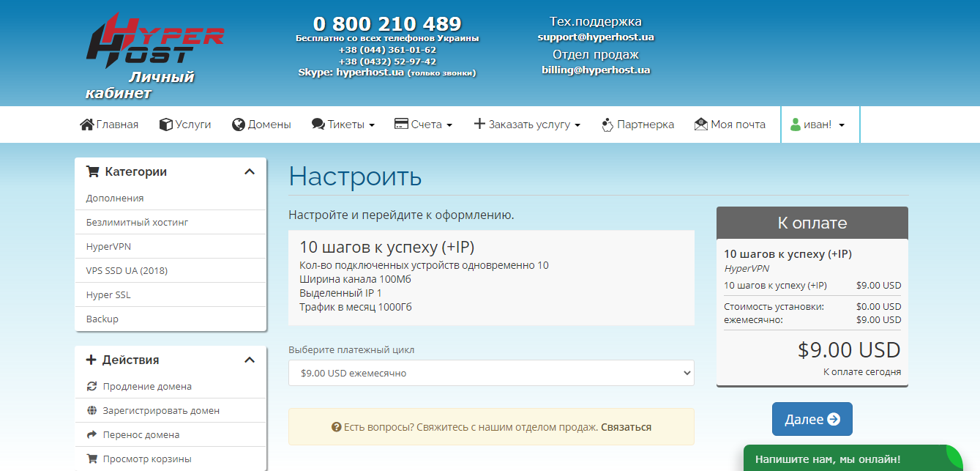The image size is (980, 471).
Task: Open the Партнерка menu item
Action: coord(637,125)
